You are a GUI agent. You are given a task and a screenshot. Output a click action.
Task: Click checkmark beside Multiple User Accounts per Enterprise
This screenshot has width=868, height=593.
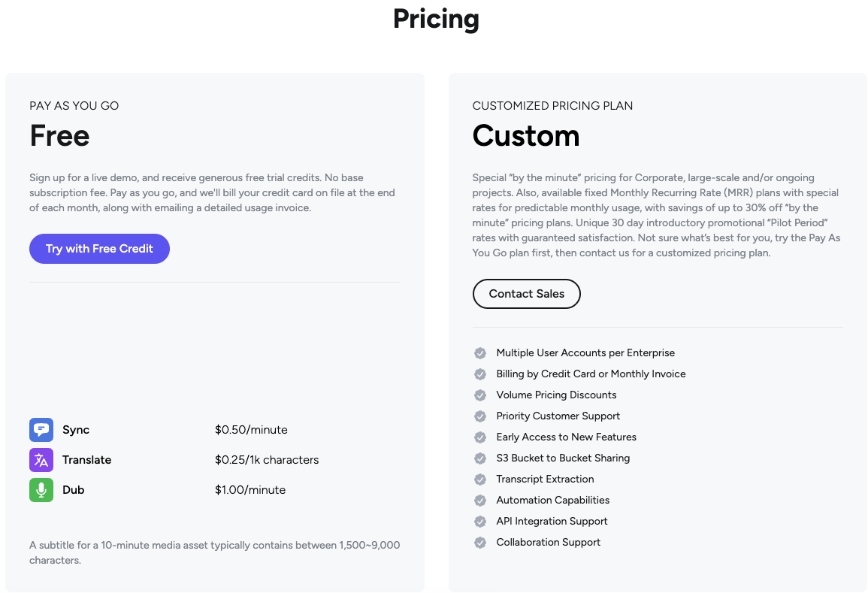pos(480,353)
